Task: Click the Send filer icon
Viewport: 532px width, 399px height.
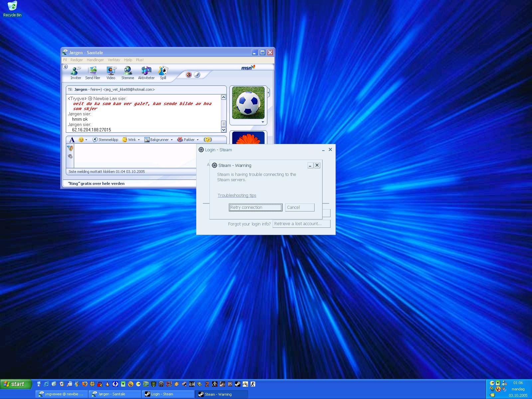Action: coord(92,73)
